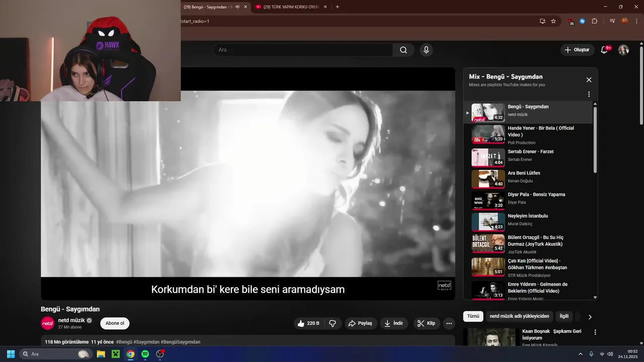Open OBS Studio from taskbar
644x362 pixels.
160,354
